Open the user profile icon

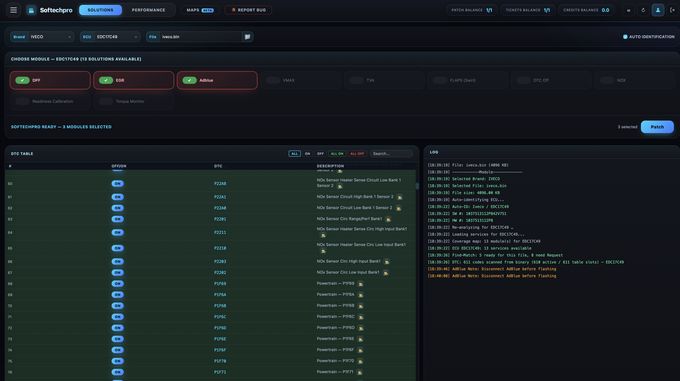pos(657,10)
